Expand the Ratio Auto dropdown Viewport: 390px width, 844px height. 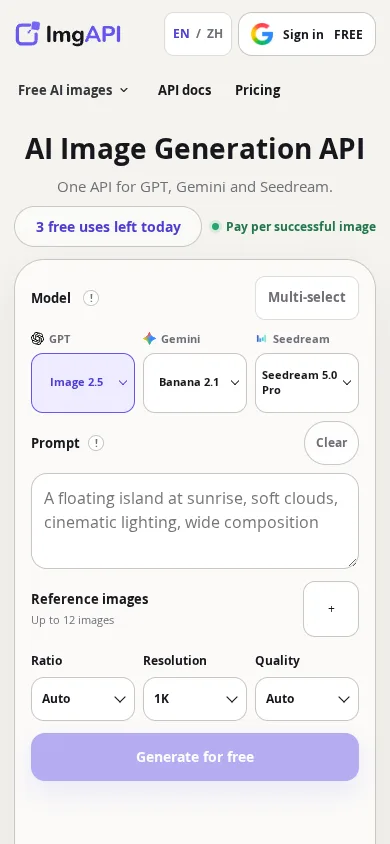tap(83, 699)
